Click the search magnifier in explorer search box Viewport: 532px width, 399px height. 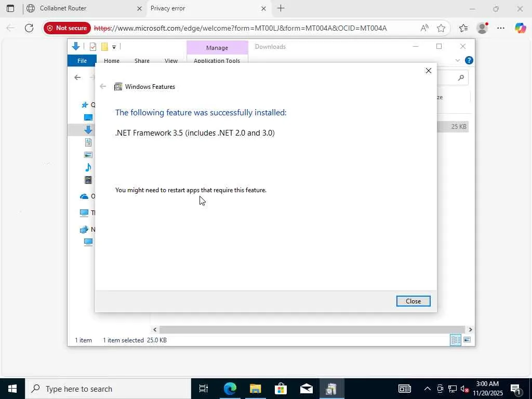coord(461,78)
